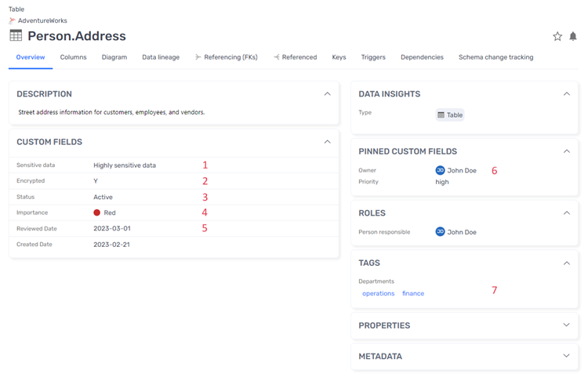Screen dimensions: 588x381
Task: Click John Doe avatar under Person responsible
Action: click(x=440, y=232)
